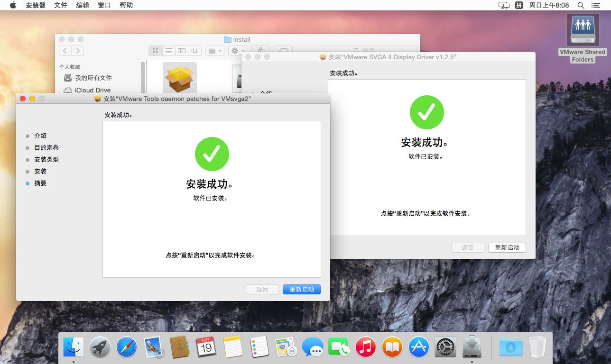Open iTunes from the Dock

366,347
